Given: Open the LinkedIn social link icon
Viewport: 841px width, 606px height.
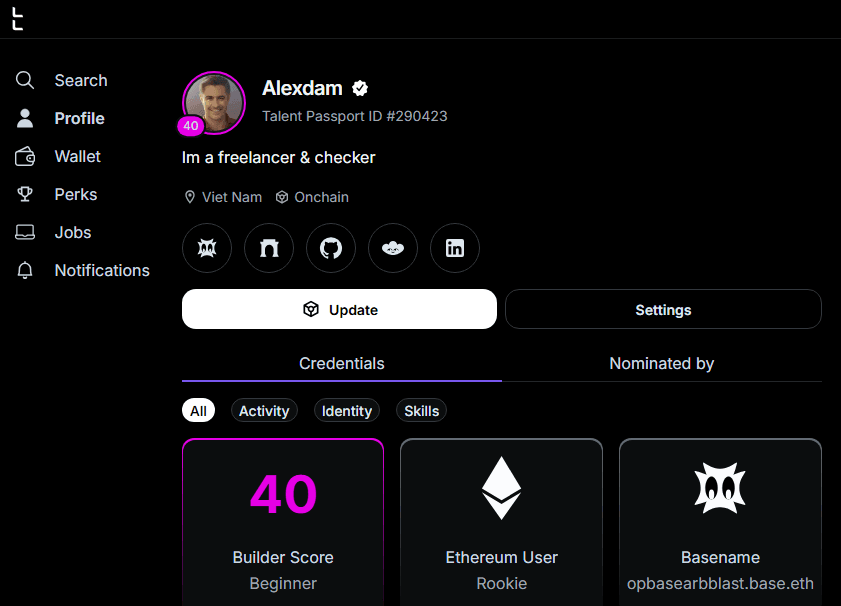Looking at the screenshot, I should [x=455, y=248].
